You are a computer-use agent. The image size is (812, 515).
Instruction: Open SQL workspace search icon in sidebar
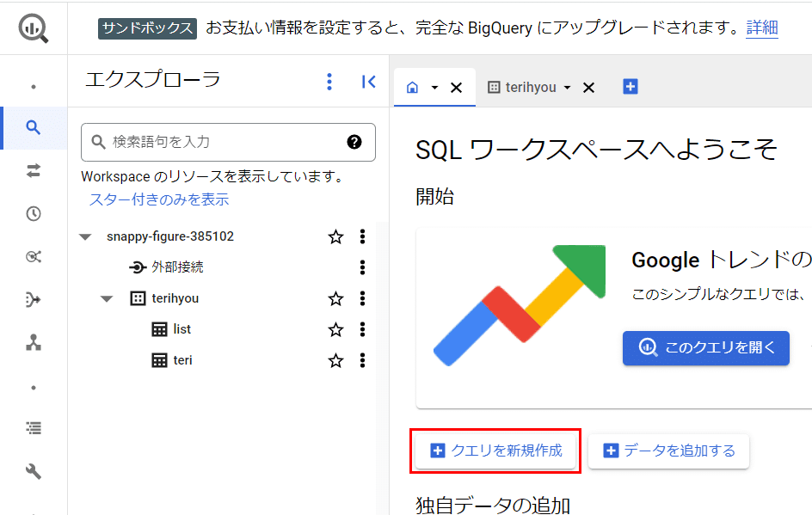[x=34, y=127]
